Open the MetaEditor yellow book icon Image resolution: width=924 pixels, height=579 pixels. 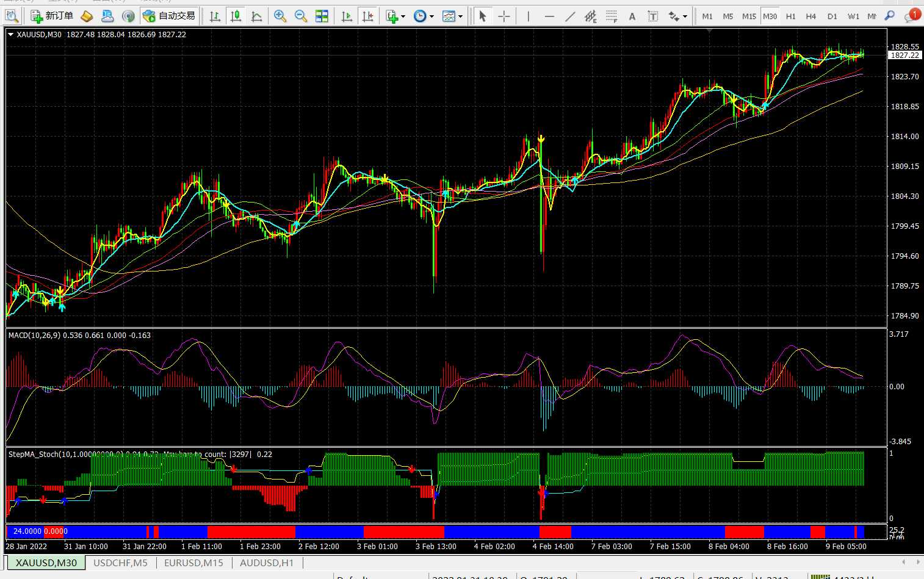coord(87,16)
